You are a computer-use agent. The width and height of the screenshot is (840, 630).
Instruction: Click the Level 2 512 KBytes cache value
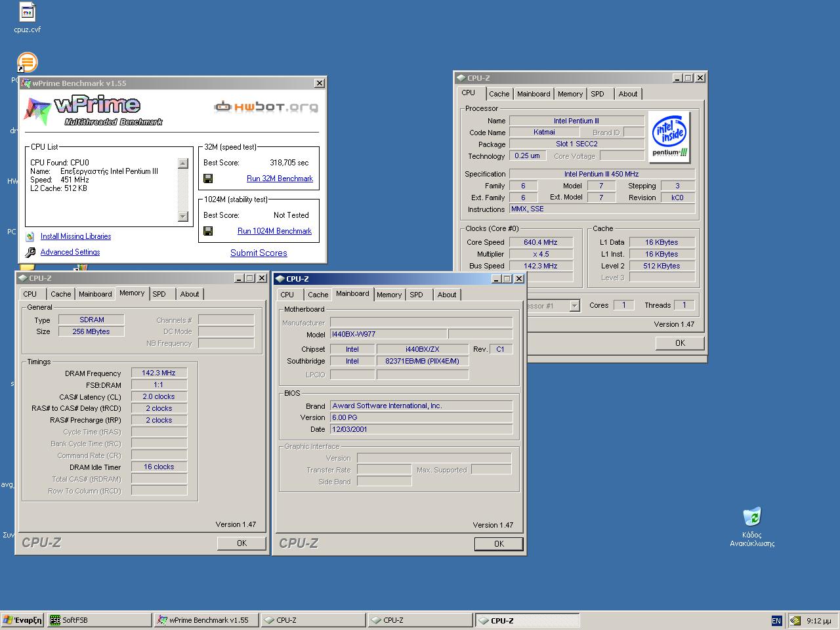pos(662,266)
